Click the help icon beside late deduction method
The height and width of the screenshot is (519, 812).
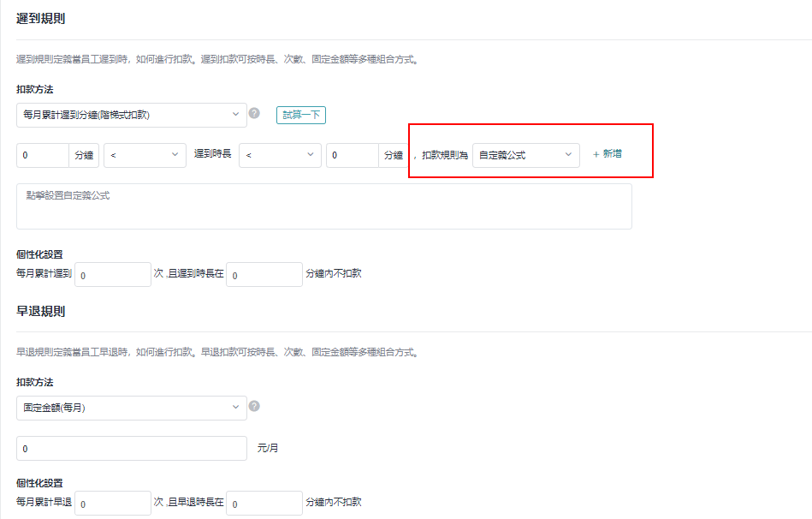coord(254,114)
